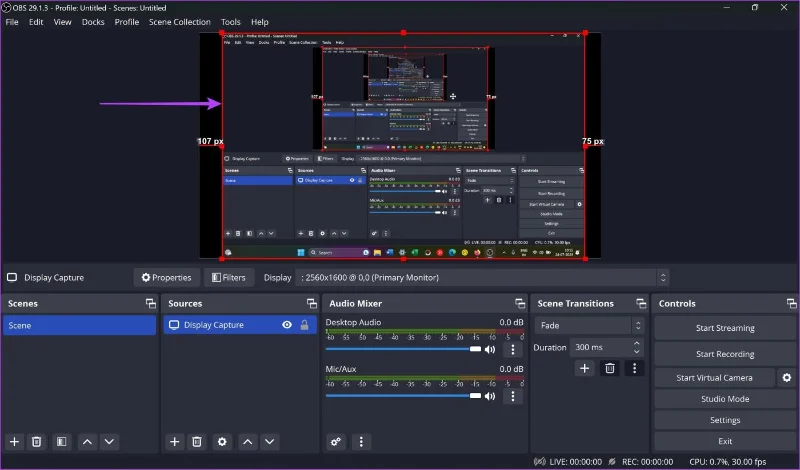Viewport: 800px width, 470px height.
Task: Mute Desktop Audio with speaker icon
Action: coord(490,350)
